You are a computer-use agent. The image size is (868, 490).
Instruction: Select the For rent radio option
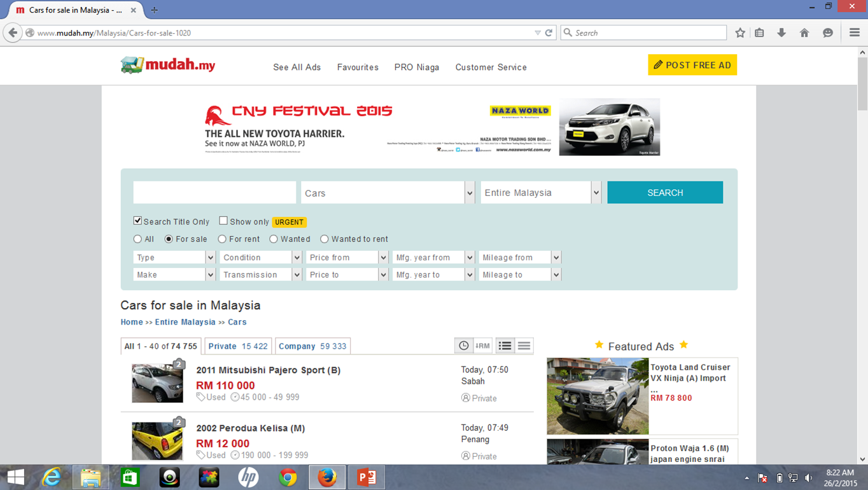coord(222,239)
